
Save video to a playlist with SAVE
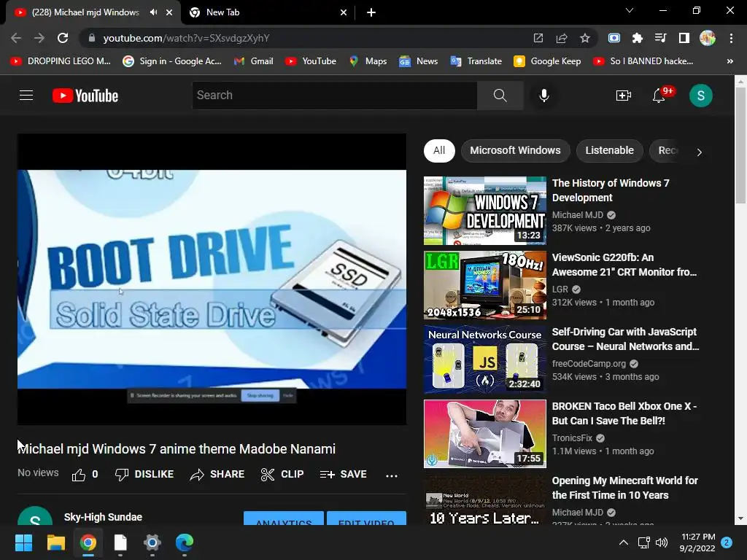click(x=344, y=474)
